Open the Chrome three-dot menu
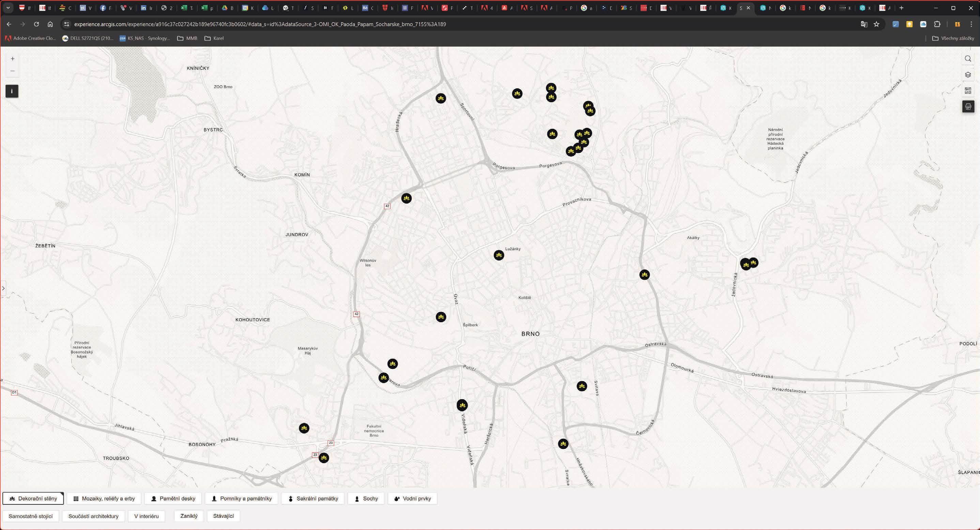980x530 pixels. (x=971, y=24)
